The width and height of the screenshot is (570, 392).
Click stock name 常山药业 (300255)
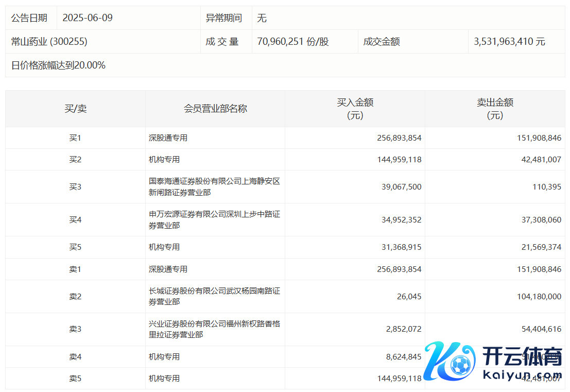(49, 42)
